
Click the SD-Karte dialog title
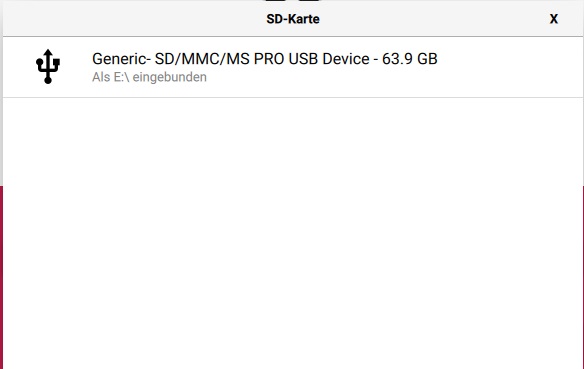[293, 19]
